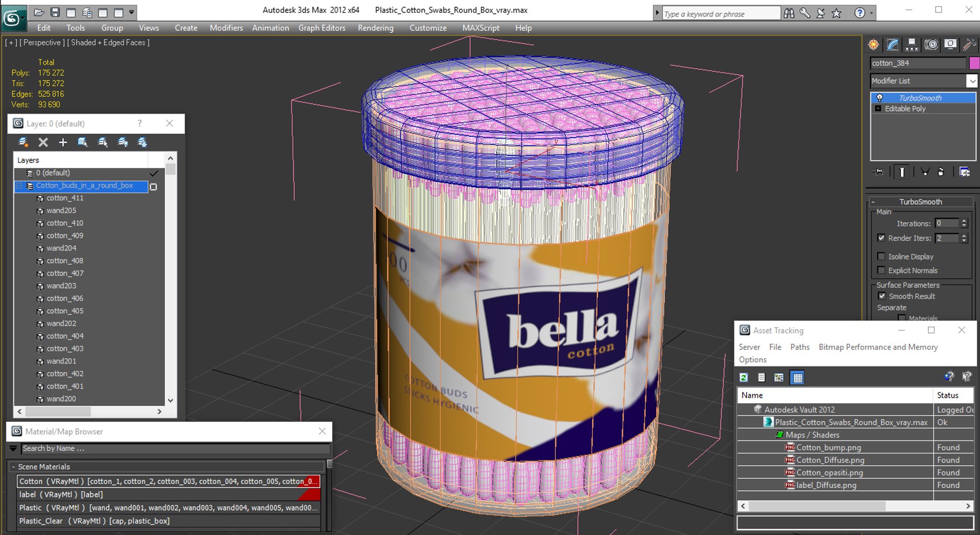Open the Motion tab in command panel

pyautogui.click(x=931, y=45)
